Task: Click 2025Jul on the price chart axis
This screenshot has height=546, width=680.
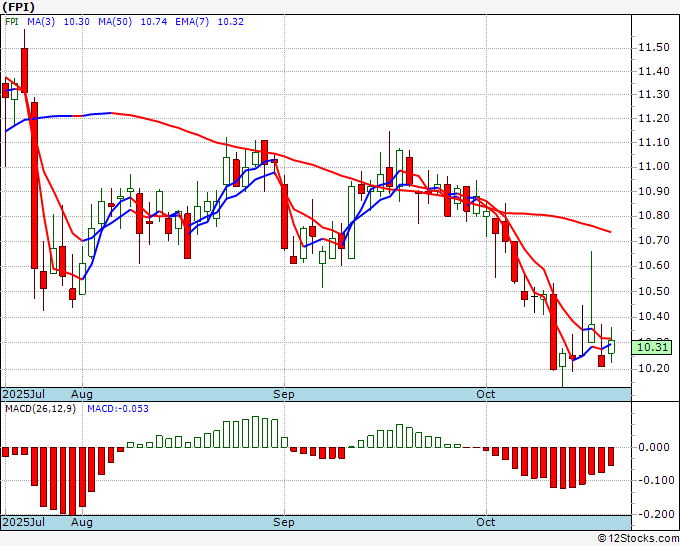Action: (x=24, y=394)
